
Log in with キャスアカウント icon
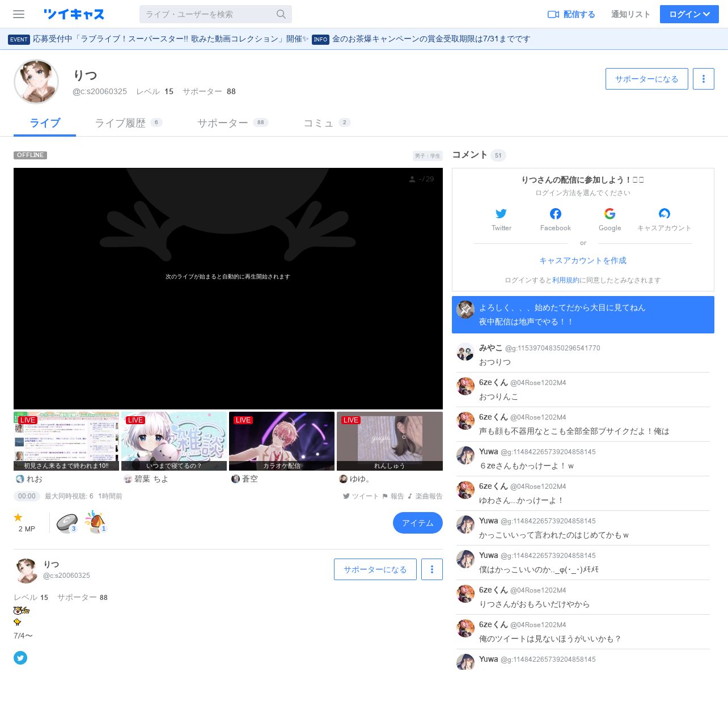point(664,214)
